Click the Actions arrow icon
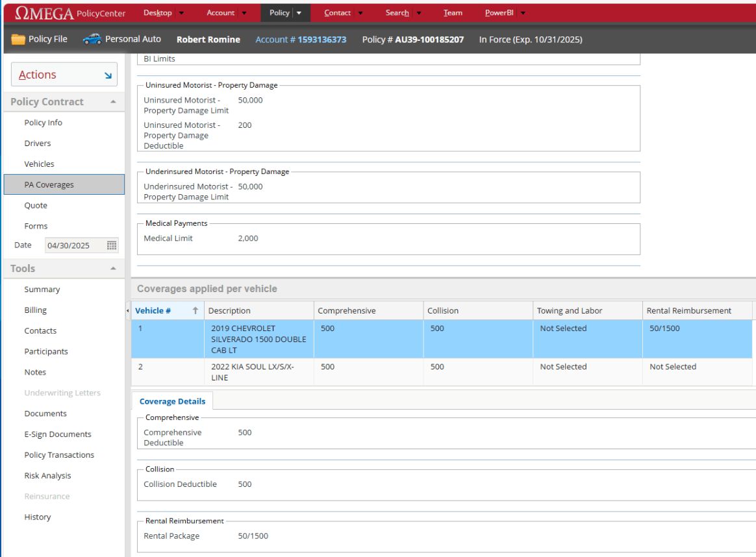Viewport: 756px width, 557px height. tap(108, 75)
